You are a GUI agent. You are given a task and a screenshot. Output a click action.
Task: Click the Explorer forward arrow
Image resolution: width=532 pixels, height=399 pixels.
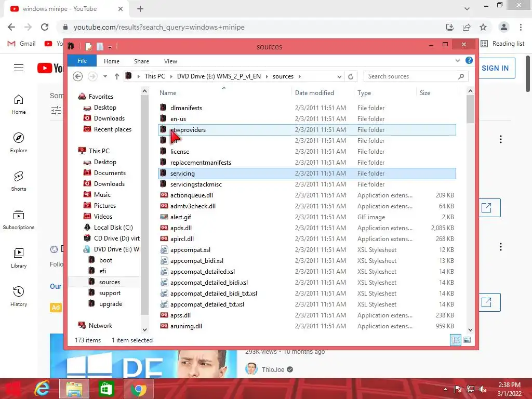pyautogui.click(x=92, y=76)
